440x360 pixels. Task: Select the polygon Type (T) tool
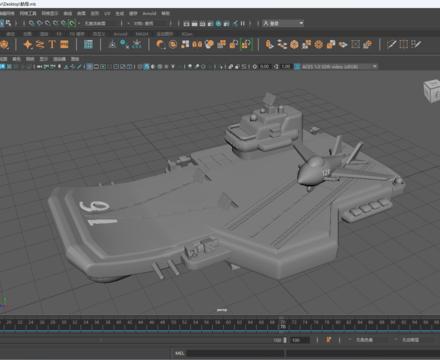click(x=52, y=44)
